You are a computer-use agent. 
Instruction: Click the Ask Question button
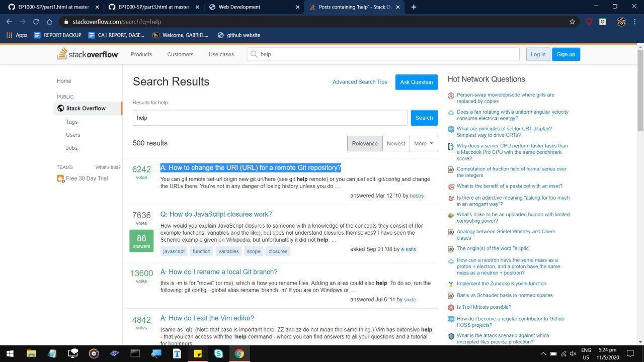tap(416, 82)
